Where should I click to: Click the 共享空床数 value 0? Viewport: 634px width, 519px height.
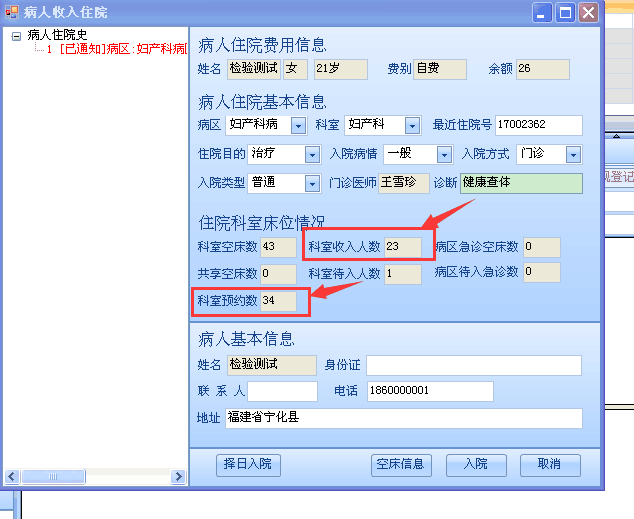[278, 274]
